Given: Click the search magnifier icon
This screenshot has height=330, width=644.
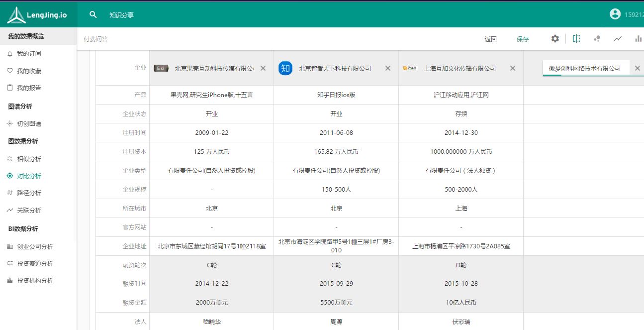Looking at the screenshot, I should point(93,15).
